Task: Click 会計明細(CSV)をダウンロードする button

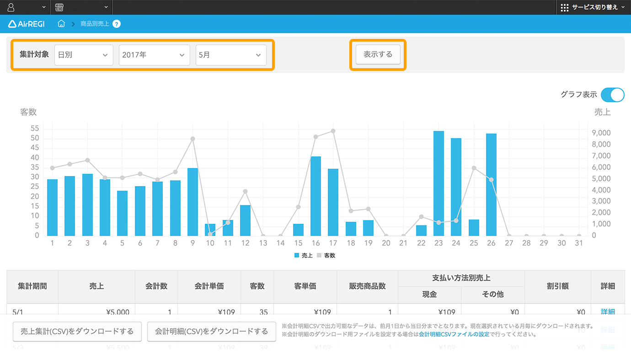Action: pyautogui.click(x=211, y=332)
